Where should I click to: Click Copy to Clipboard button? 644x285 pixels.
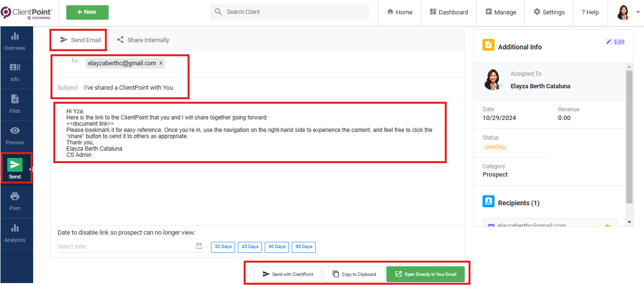(354, 274)
